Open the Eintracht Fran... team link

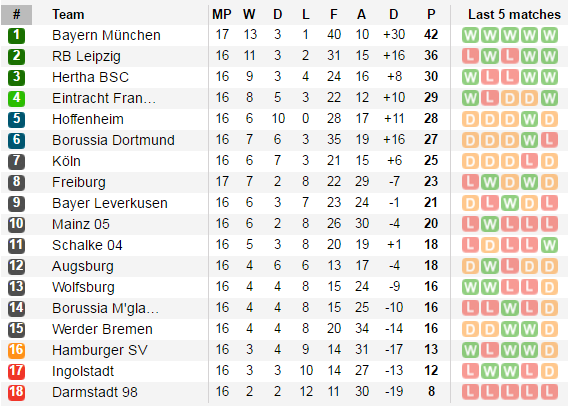tap(104, 99)
